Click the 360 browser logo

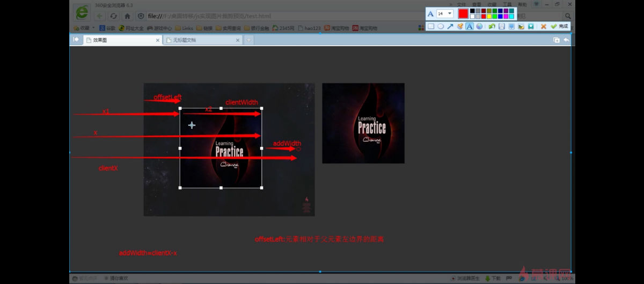(x=82, y=12)
